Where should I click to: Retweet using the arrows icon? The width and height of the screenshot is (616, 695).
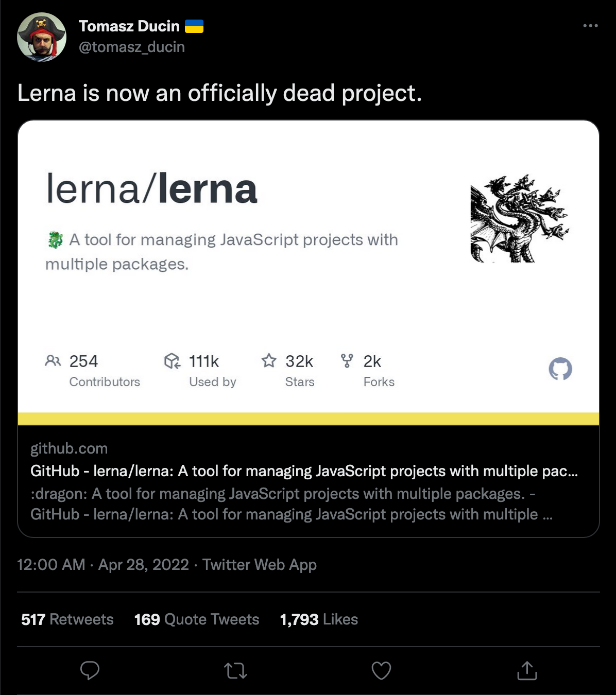click(x=236, y=671)
